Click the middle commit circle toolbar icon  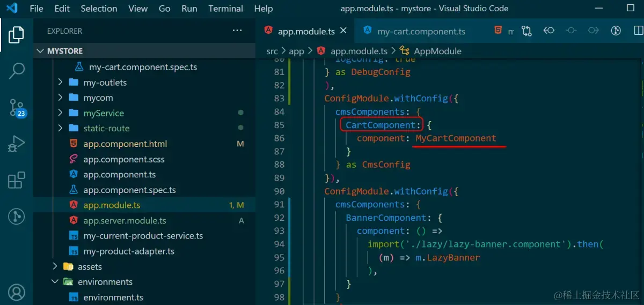(x=571, y=31)
